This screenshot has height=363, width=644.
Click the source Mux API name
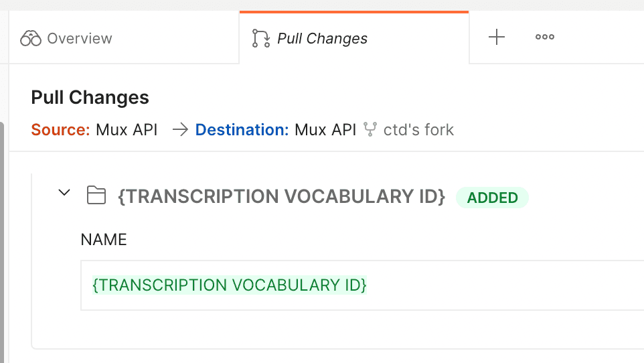[127, 129]
